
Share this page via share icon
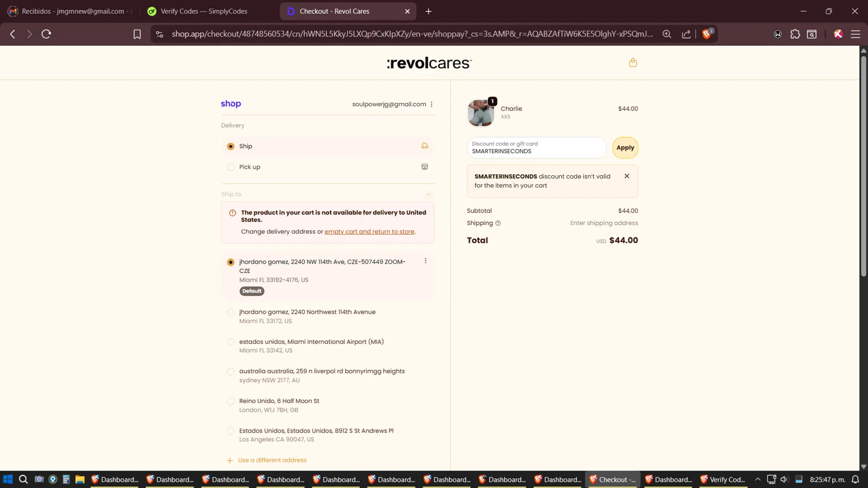[686, 34]
